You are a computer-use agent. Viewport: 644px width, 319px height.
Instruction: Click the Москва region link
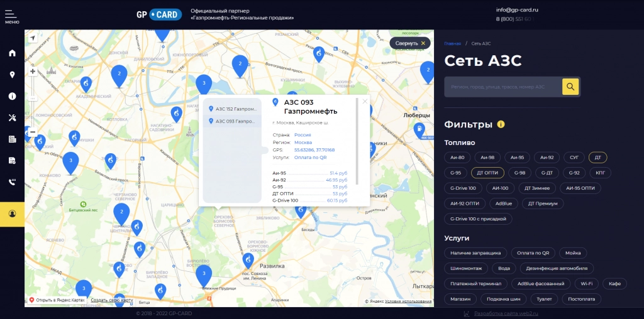coord(303,143)
